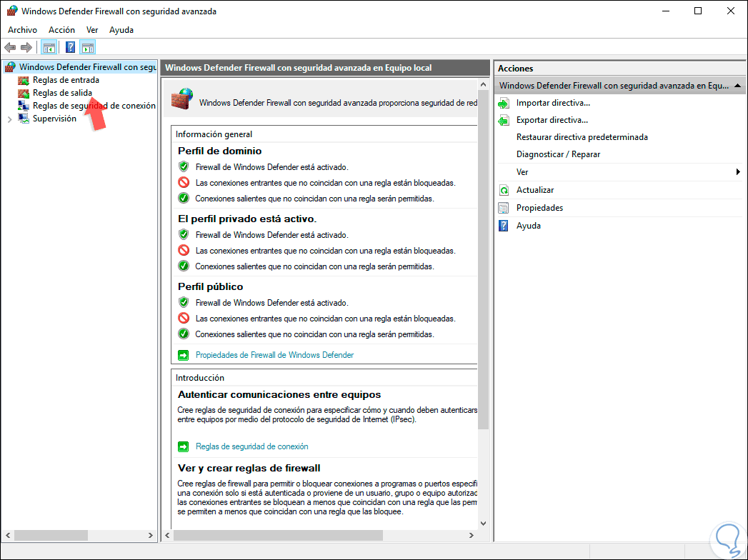Click the Reglas de salida icon

[x=24, y=93]
